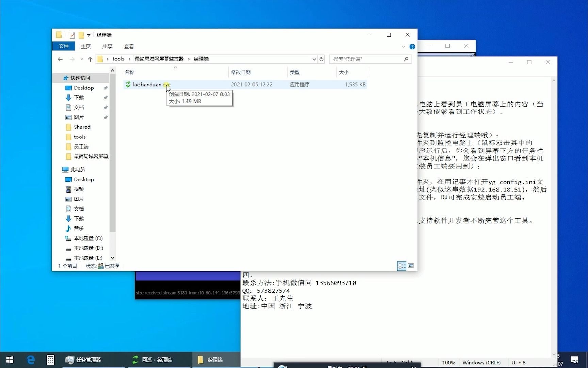Open the Windows Start menu
This screenshot has height=368, width=588.
tap(10, 360)
